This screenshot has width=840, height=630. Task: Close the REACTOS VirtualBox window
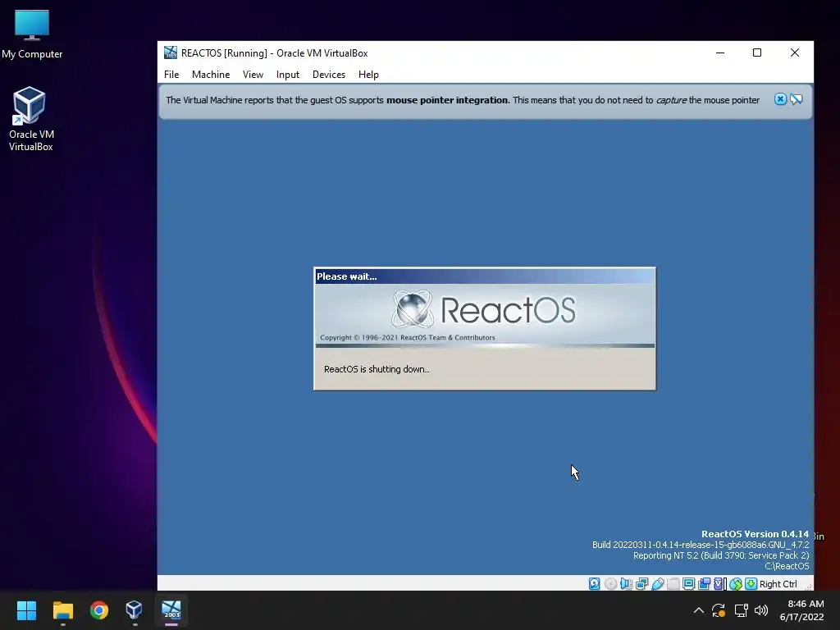tap(795, 52)
